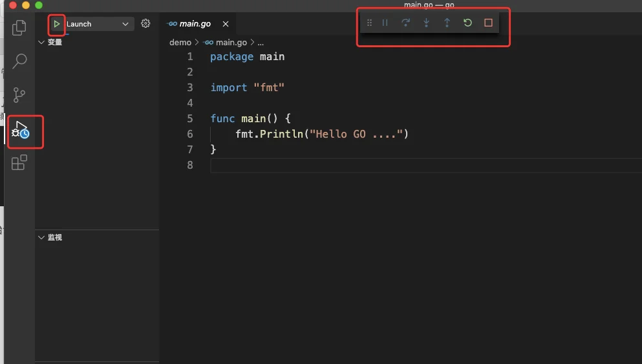
Task: Click the window title main.go — go
Action: [x=429, y=5]
